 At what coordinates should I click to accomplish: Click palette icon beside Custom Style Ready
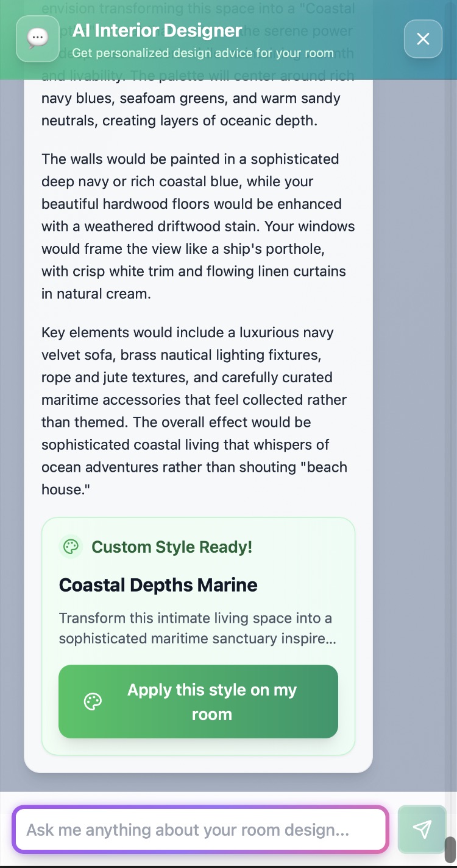71,547
